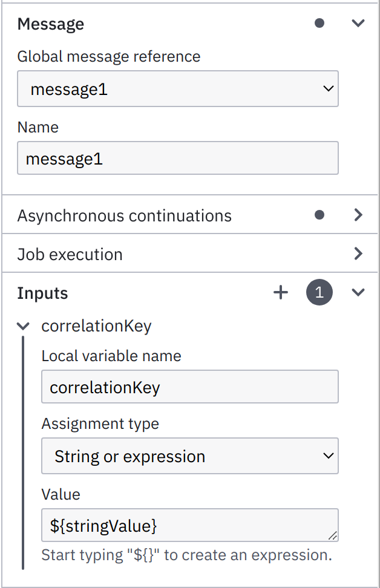Open the Assignment type dropdown
The height and width of the screenshot is (588, 380).
click(x=190, y=456)
